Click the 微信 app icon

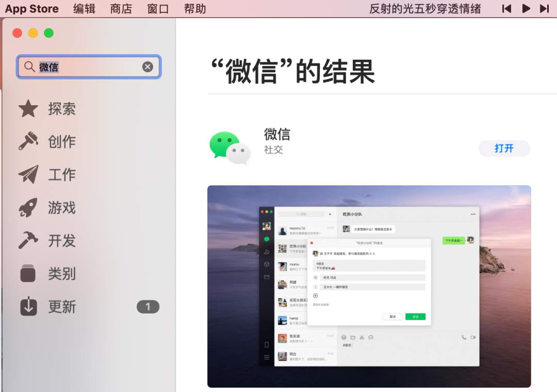(x=230, y=148)
